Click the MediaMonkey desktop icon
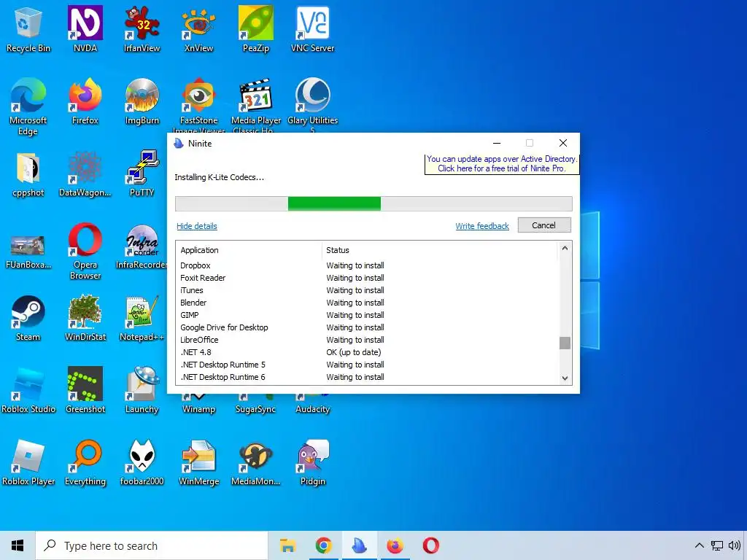The width and height of the screenshot is (747, 560). click(256, 463)
